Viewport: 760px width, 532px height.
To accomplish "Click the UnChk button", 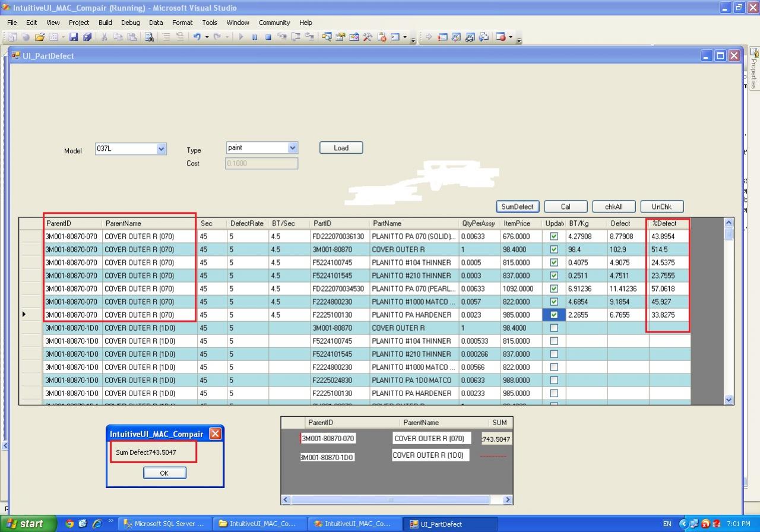I will (661, 207).
